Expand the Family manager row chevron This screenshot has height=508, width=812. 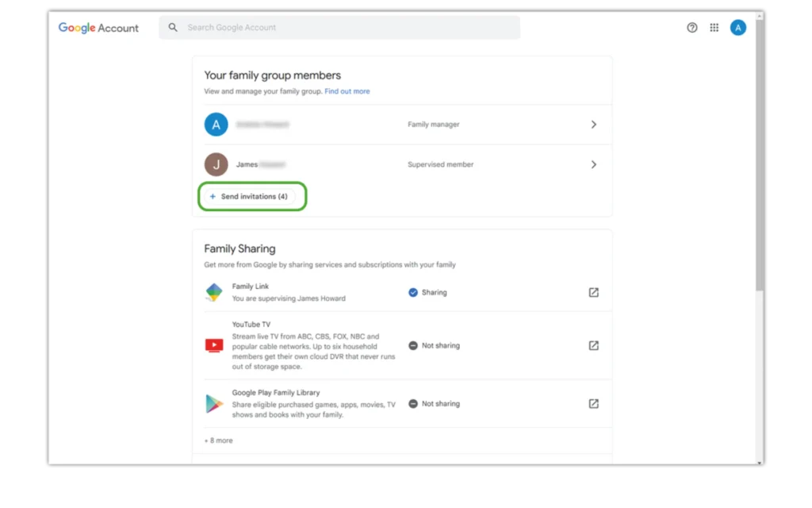coord(593,125)
